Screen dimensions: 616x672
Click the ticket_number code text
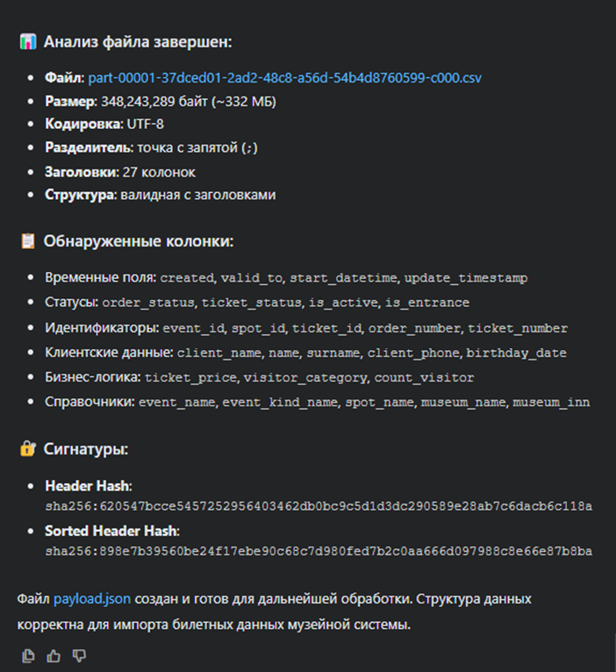pyautogui.click(x=517, y=328)
